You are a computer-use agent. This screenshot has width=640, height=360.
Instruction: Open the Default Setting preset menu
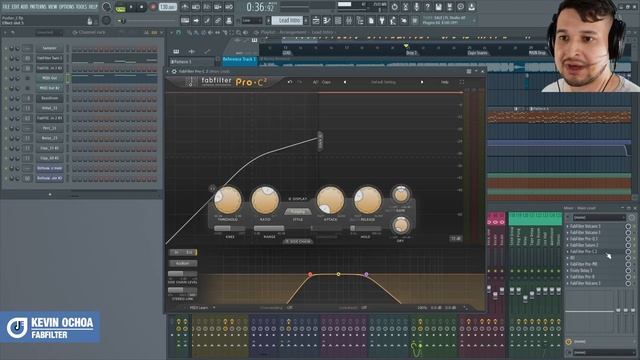[x=383, y=82]
